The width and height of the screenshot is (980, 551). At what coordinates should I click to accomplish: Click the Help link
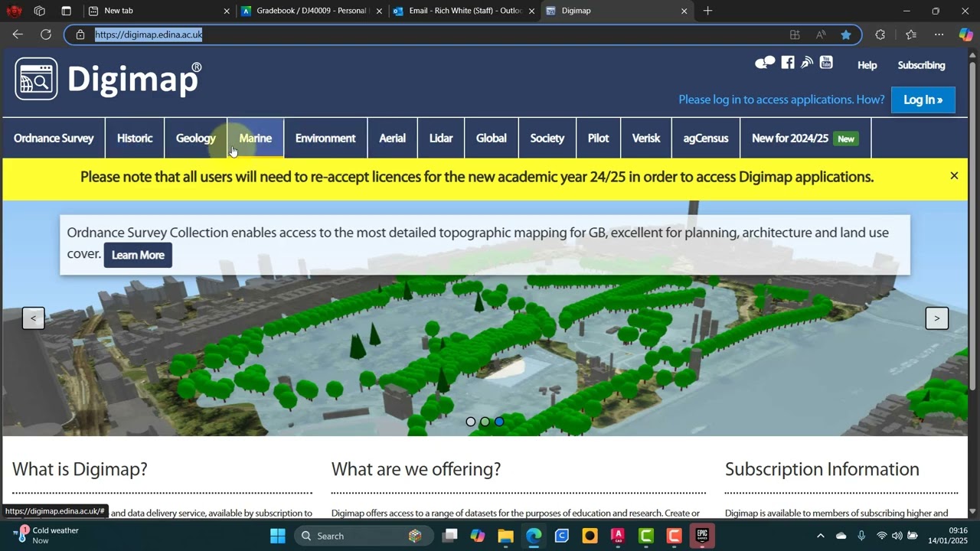[x=867, y=65]
